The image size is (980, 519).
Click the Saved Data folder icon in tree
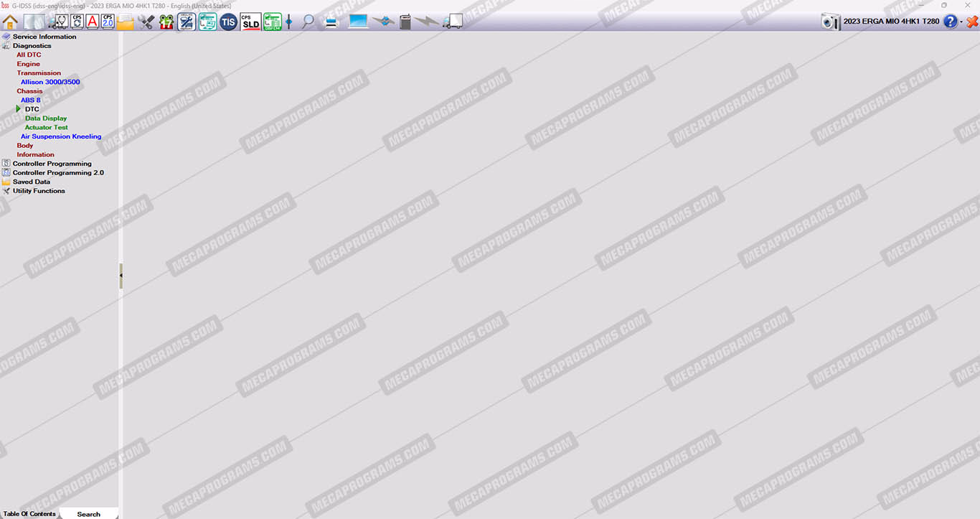click(6, 182)
